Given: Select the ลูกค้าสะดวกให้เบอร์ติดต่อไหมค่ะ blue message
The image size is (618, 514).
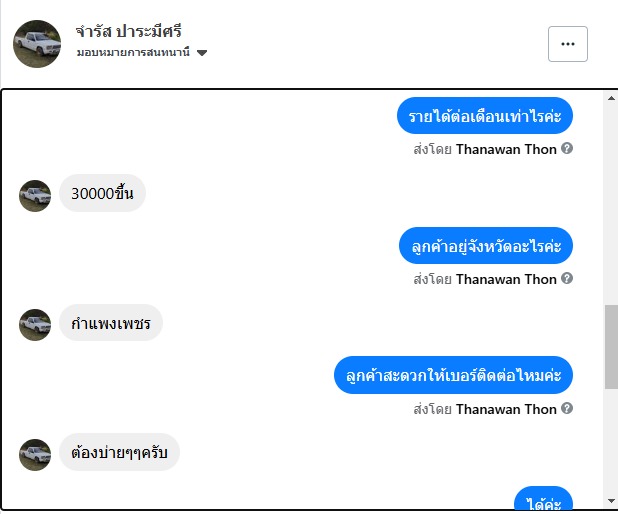Looking at the screenshot, I should [x=453, y=375].
